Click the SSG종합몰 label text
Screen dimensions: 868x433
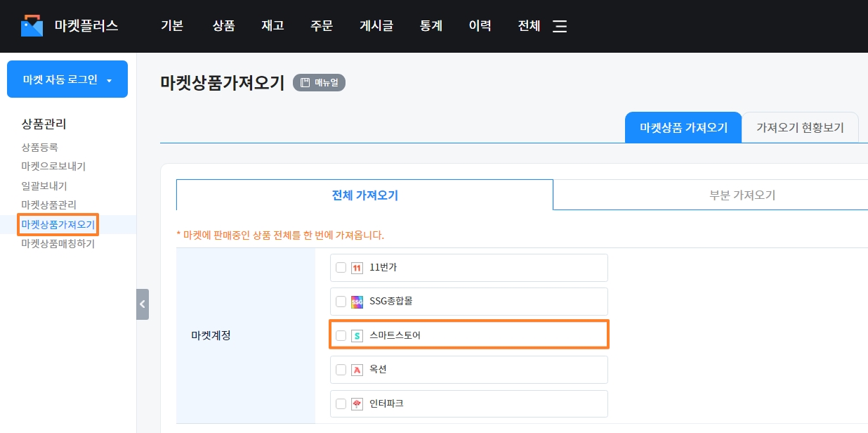pos(391,302)
